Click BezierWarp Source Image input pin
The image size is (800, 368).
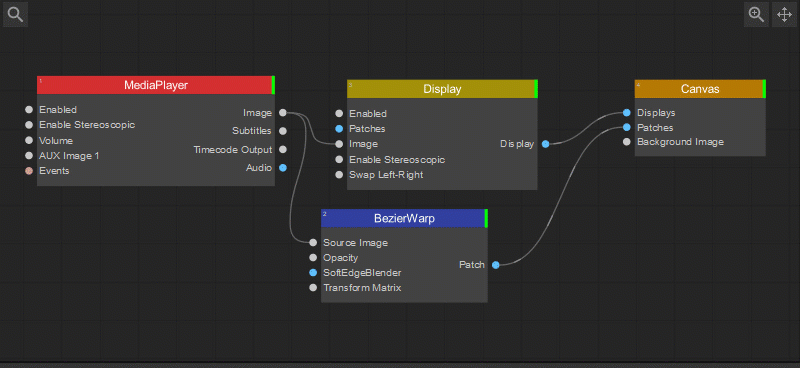click(313, 242)
